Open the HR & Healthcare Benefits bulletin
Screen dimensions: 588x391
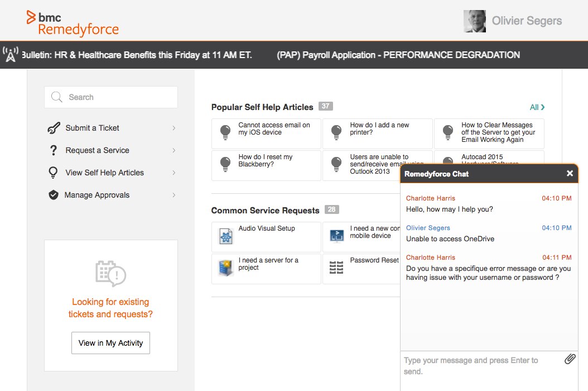click(137, 55)
